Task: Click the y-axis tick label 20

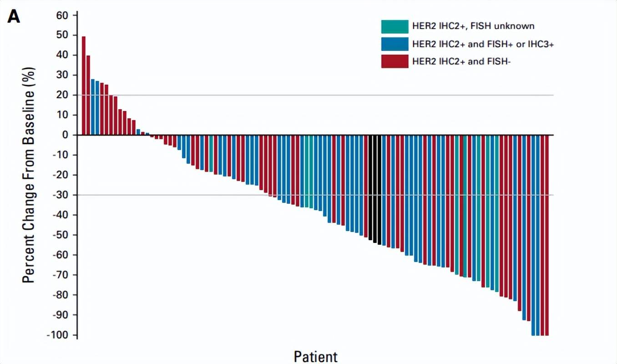Action: [x=62, y=95]
